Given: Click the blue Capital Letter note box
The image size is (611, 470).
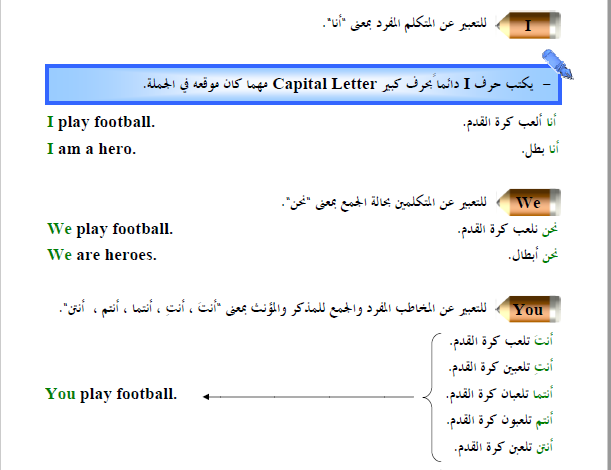Looking at the screenshot, I should tap(303, 85).
